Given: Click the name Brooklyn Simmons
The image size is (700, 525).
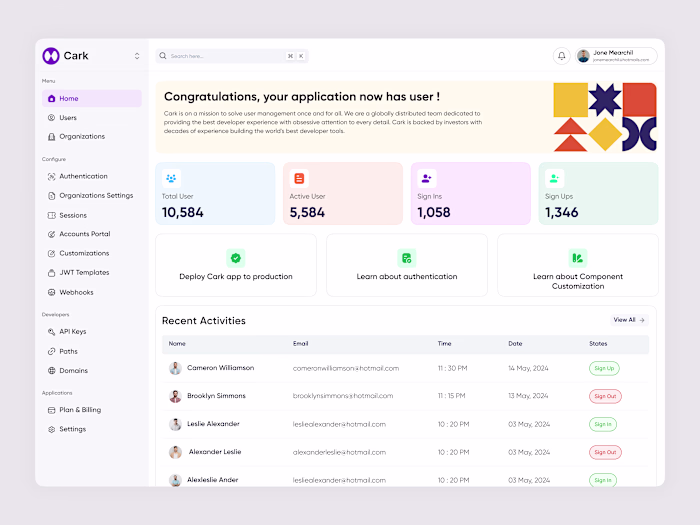Looking at the screenshot, I should pyautogui.click(x=216, y=396).
